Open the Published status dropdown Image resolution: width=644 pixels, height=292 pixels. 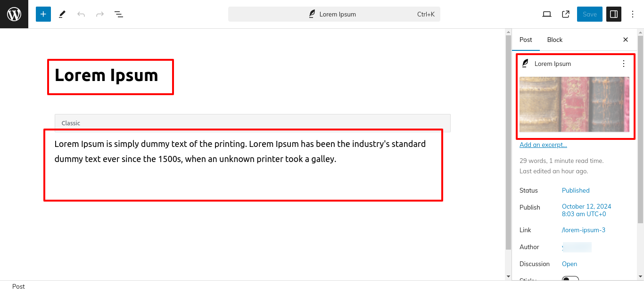pyautogui.click(x=576, y=190)
